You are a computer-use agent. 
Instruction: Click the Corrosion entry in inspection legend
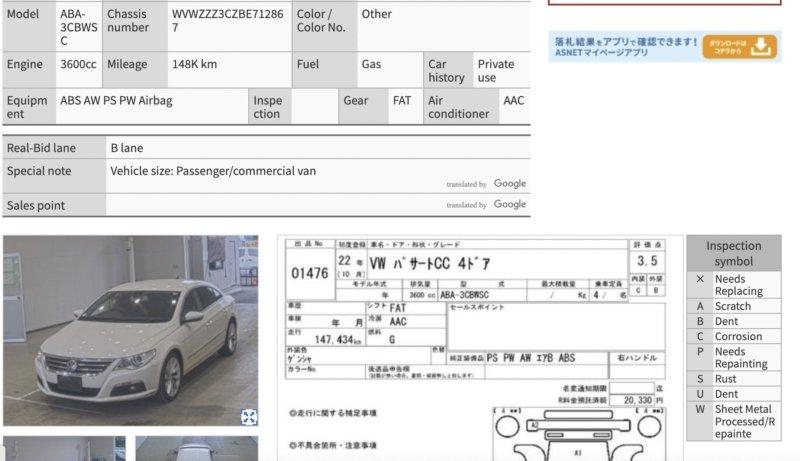point(738,337)
